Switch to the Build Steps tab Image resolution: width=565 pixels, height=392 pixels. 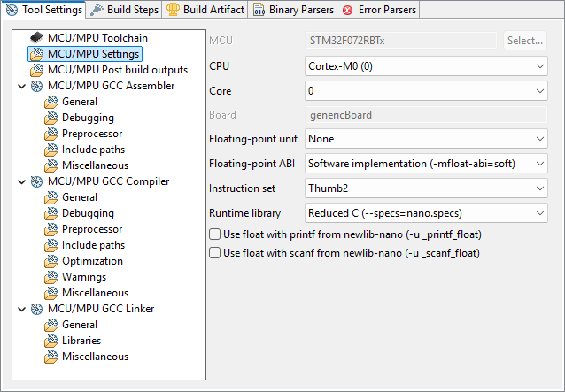127,10
